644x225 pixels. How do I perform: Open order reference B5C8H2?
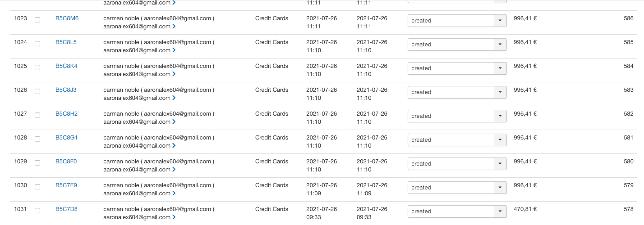pos(66,114)
